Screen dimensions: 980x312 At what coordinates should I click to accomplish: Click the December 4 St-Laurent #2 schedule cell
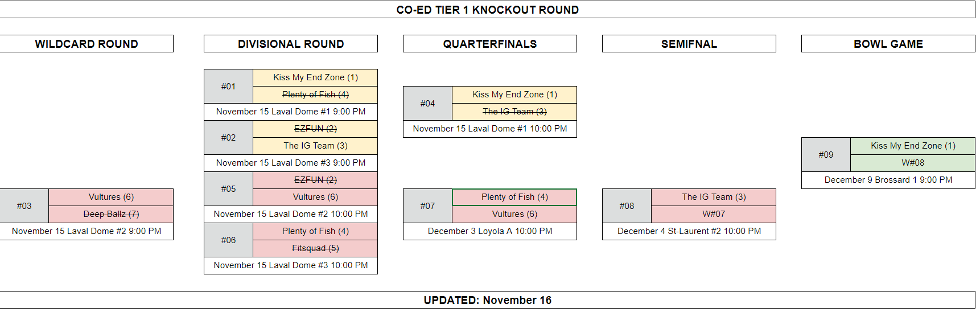point(689,231)
